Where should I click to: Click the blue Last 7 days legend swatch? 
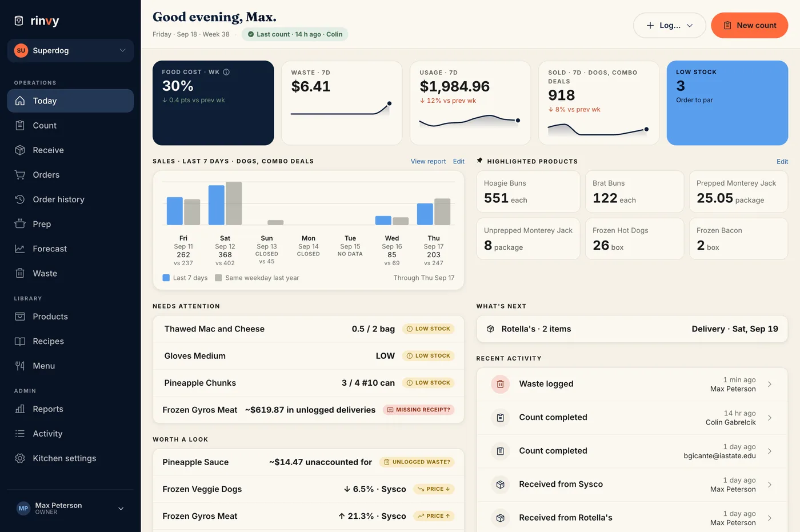point(166,278)
